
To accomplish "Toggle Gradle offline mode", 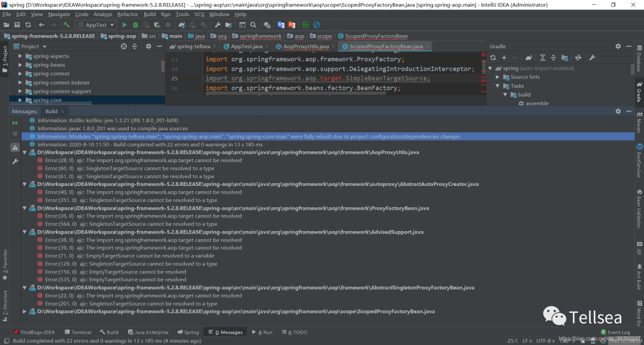I will [x=578, y=58].
